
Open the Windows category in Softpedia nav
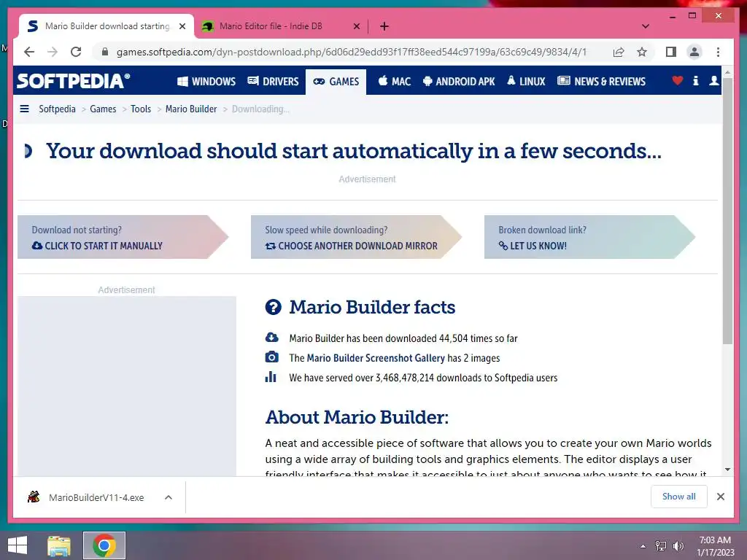[x=206, y=82]
